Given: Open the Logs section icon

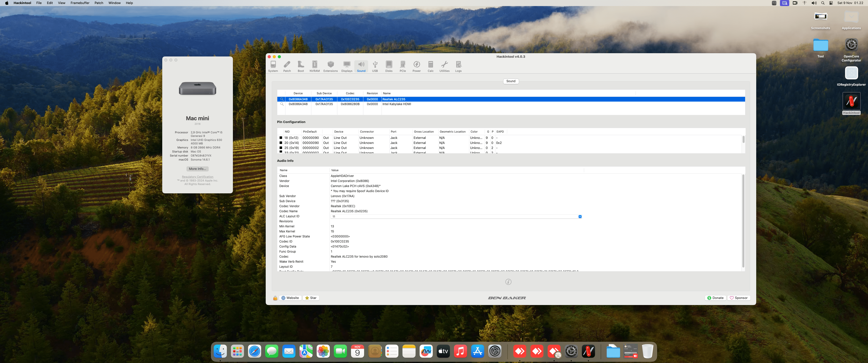Looking at the screenshot, I should tap(458, 66).
